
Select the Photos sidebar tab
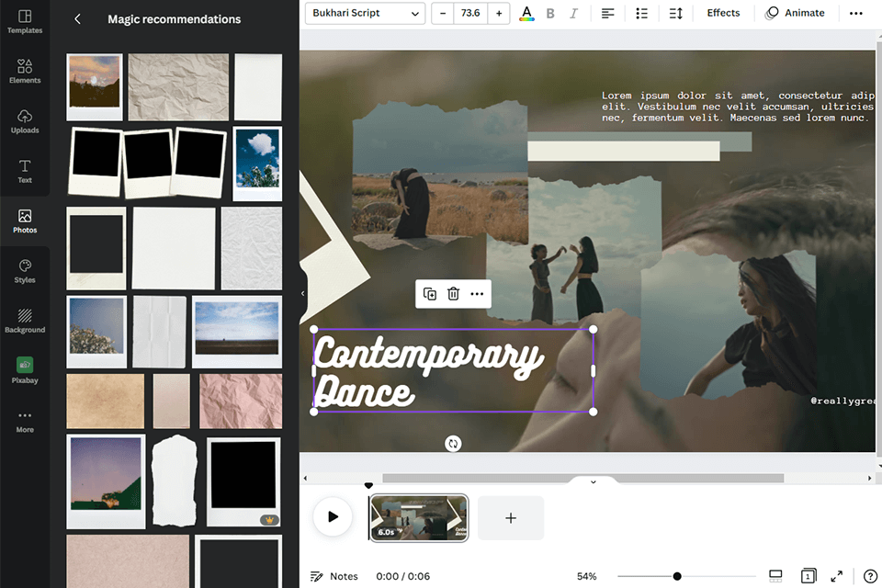[25, 221]
